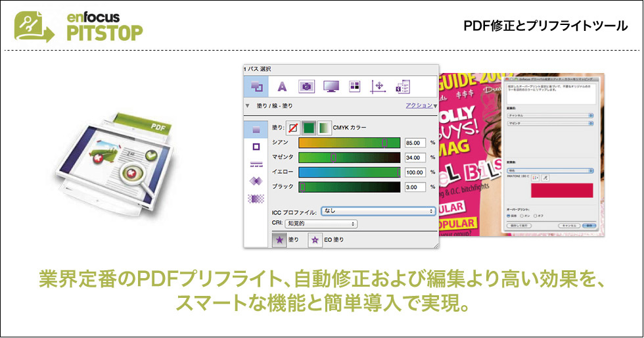The width and height of the screenshot is (644, 338).
Task: Select the stroke sub-tab outlined square icon
Action: coord(256,147)
